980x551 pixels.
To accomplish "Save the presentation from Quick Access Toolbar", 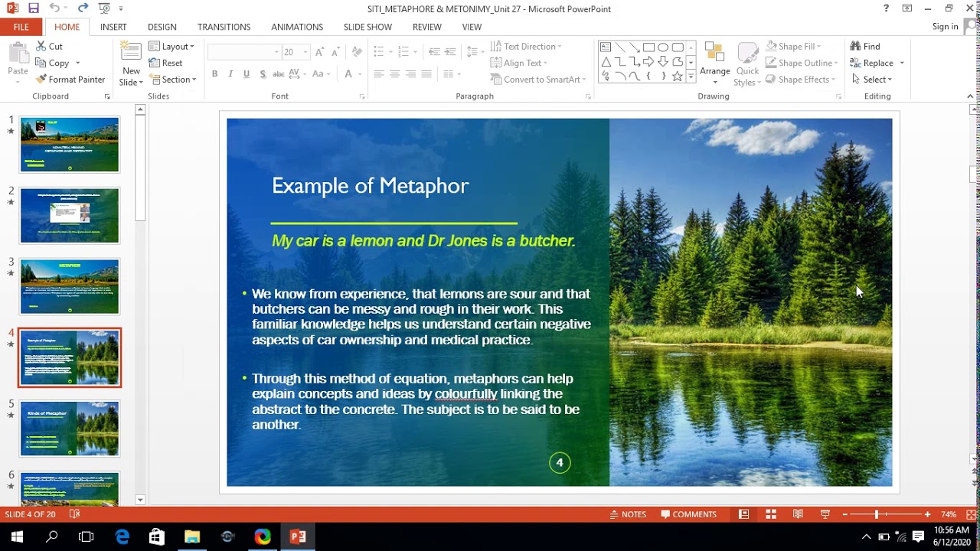I will point(33,8).
